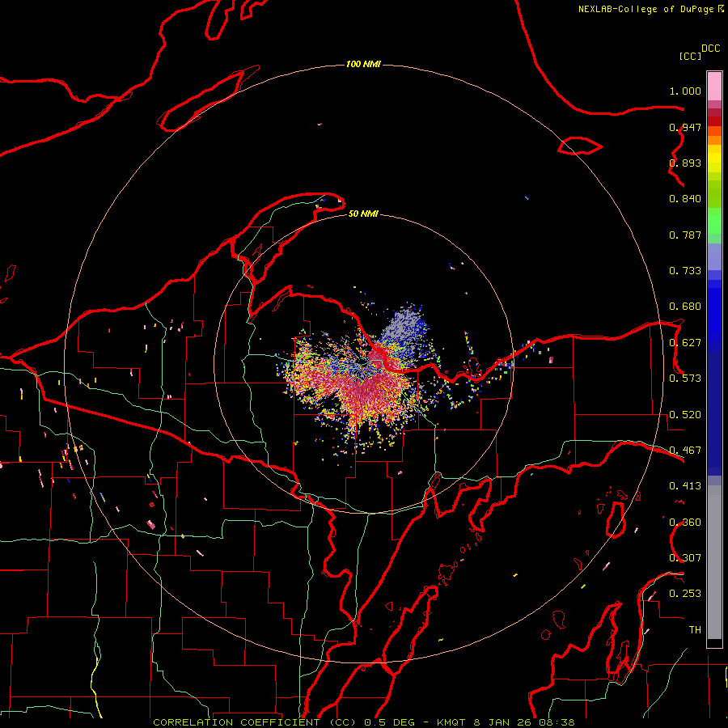
Task: Click the 100 NMI range ring label
Action: [363, 64]
